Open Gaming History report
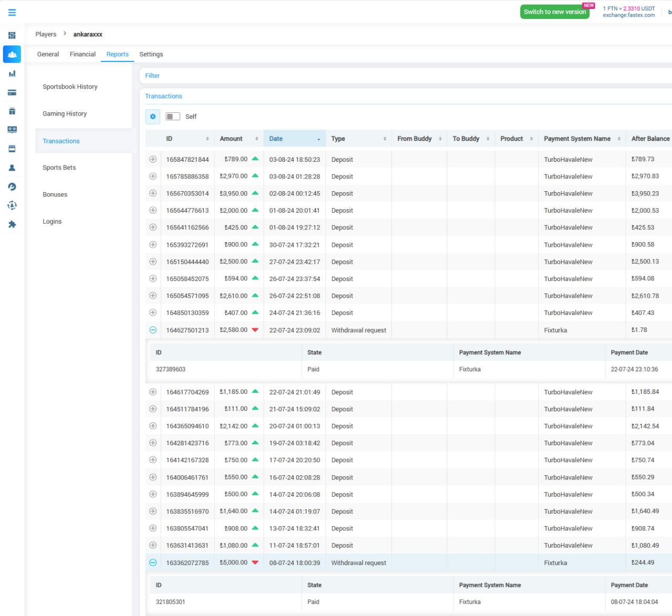This screenshot has width=672, height=616. pyautogui.click(x=65, y=113)
